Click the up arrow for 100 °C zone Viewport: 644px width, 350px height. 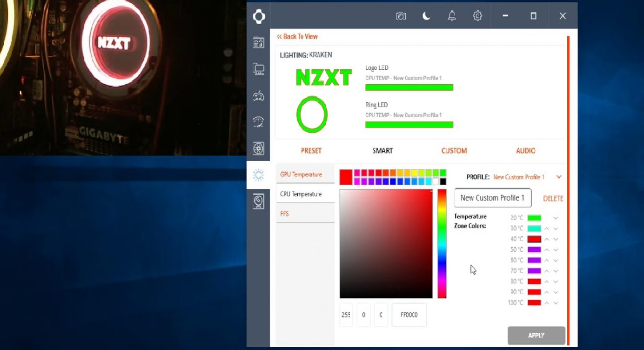(x=547, y=303)
